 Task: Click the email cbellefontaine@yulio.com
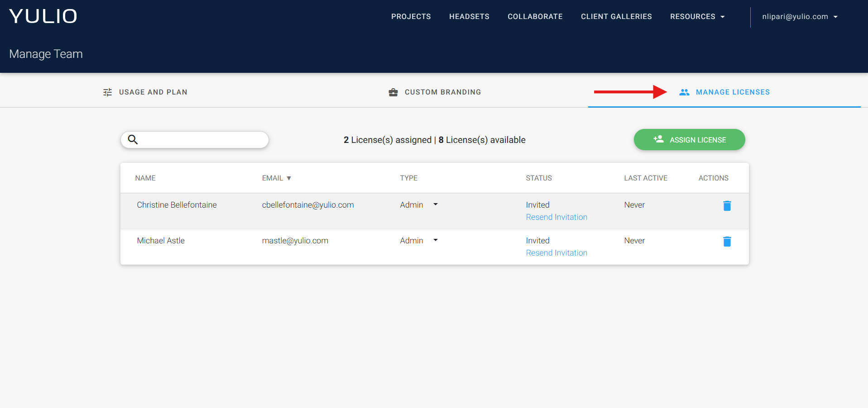308,205
